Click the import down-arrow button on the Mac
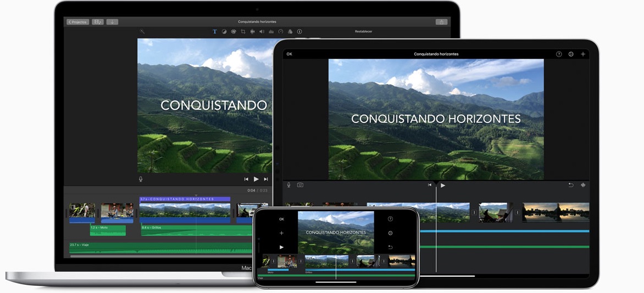The width and height of the screenshot is (644, 293). point(112,22)
